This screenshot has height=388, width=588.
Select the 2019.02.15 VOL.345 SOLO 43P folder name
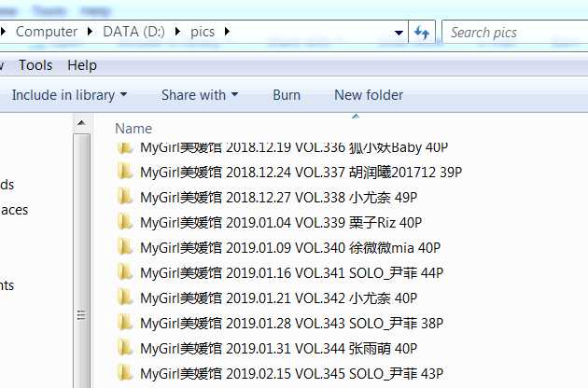(x=292, y=374)
